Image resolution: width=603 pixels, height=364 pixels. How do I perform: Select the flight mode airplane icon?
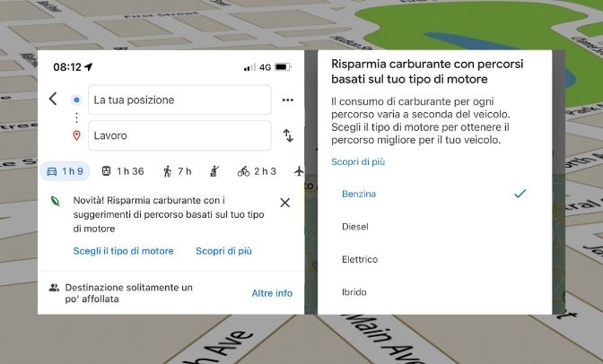click(299, 171)
